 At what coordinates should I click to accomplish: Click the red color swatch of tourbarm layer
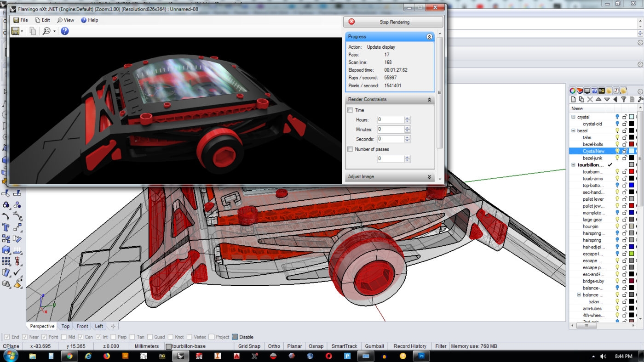click(x=632, y=172)
